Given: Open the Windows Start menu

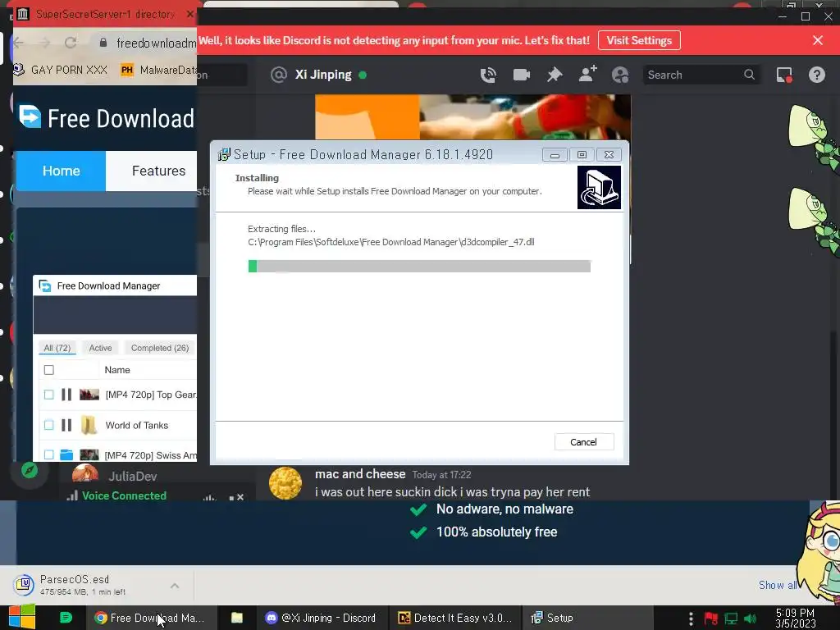Looking at the screenshot, I should point(22,617).
